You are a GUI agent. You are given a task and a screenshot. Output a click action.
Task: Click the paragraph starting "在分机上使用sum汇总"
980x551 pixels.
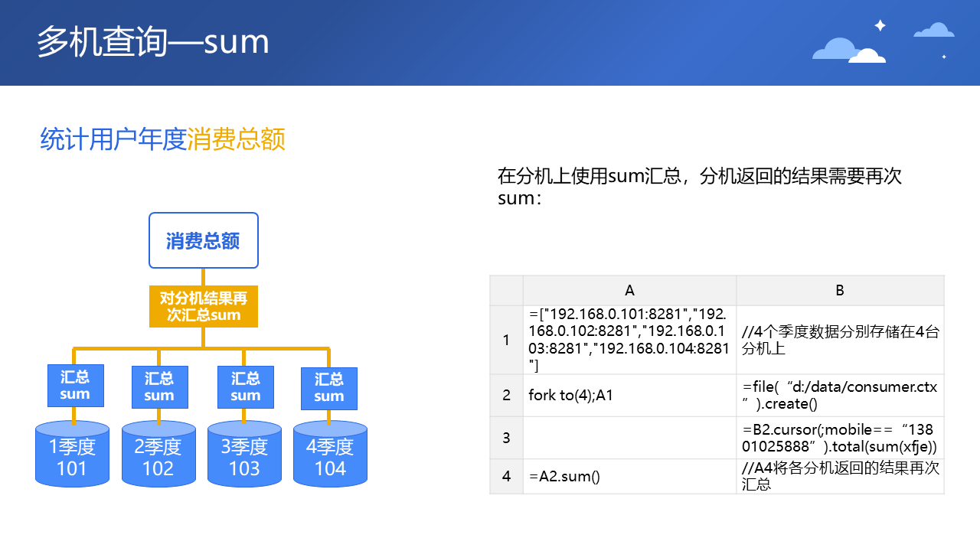[700, 187]
